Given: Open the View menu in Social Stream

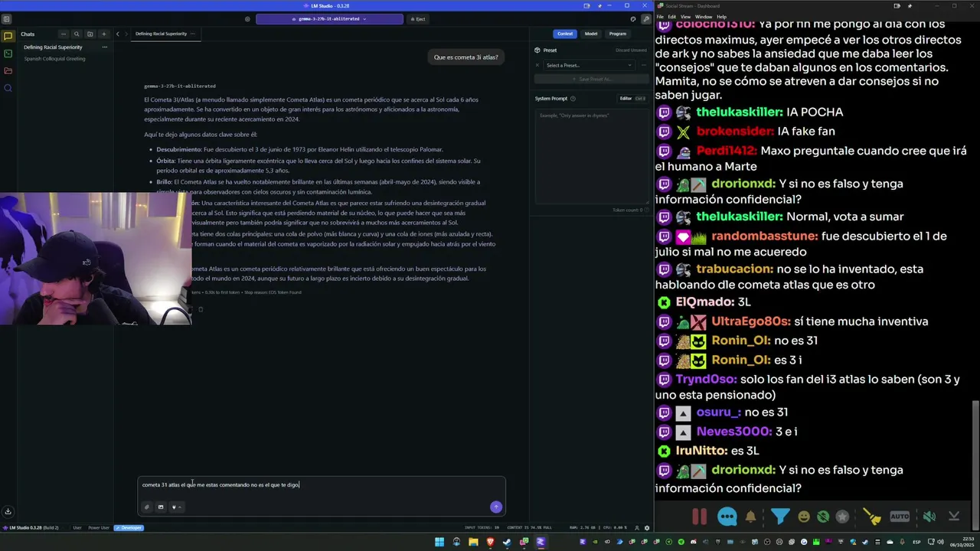Looking at the screenshot, I should pyautogui.click(x=685, y=16).
